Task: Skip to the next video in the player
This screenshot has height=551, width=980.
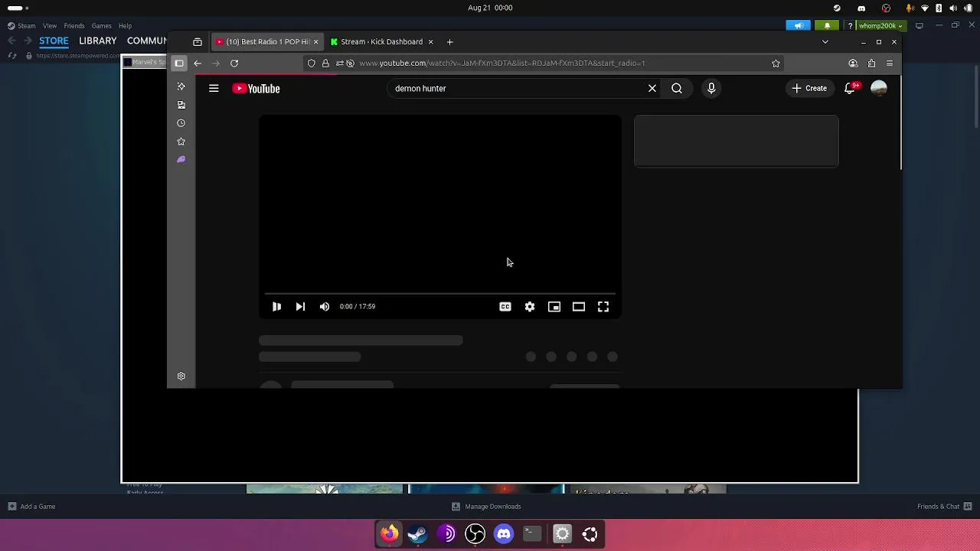Action: (x=300, y=307)
